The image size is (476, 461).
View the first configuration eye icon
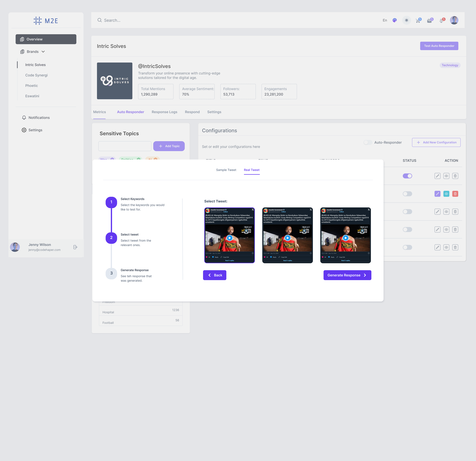point(446,176)
